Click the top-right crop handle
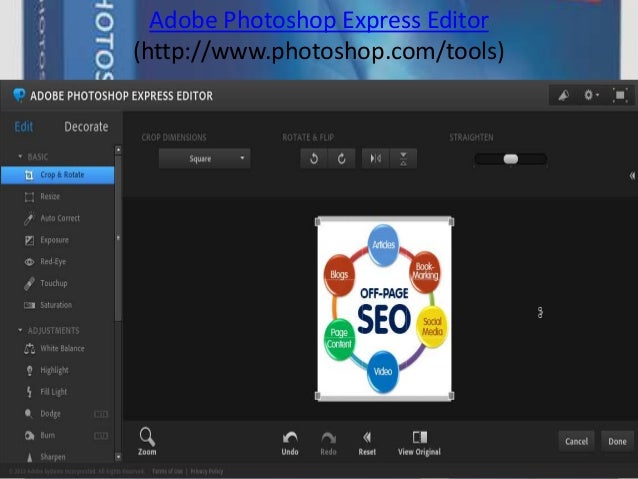638x479 pixels. pyautogui.click(x=451, y=221)
